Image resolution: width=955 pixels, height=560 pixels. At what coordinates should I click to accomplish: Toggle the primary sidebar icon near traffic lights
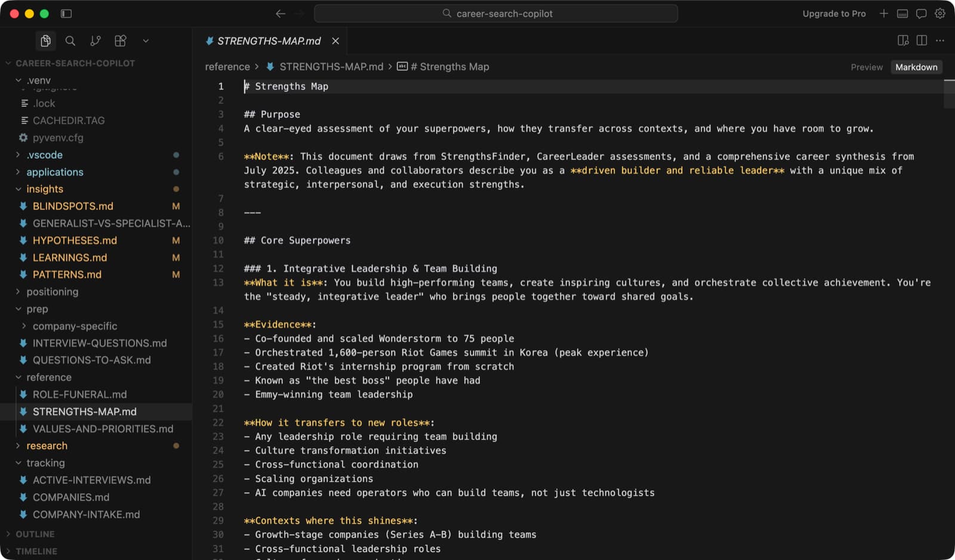click(66, 13)
